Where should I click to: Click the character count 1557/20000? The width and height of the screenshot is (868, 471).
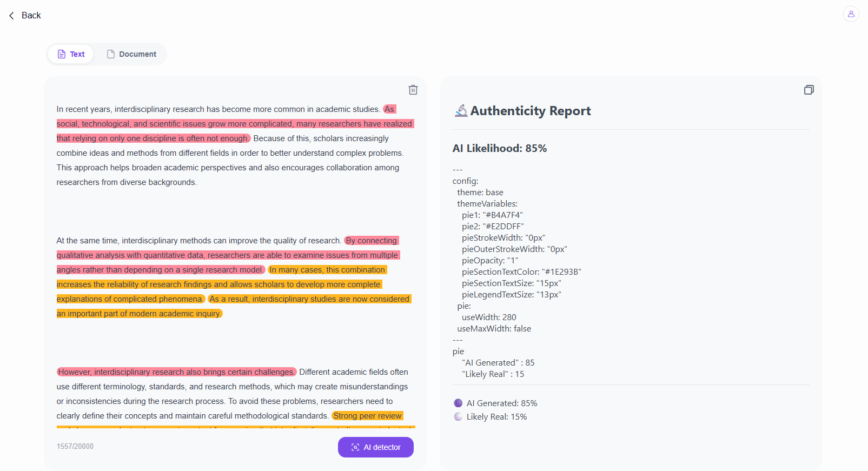point(75,446)
